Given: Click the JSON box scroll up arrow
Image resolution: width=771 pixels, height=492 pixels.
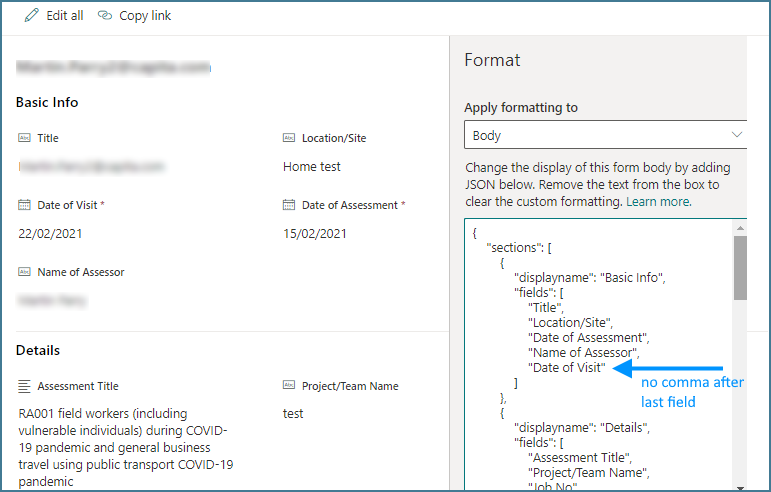Looking at the screenshot, I should (x=740, y=228).
